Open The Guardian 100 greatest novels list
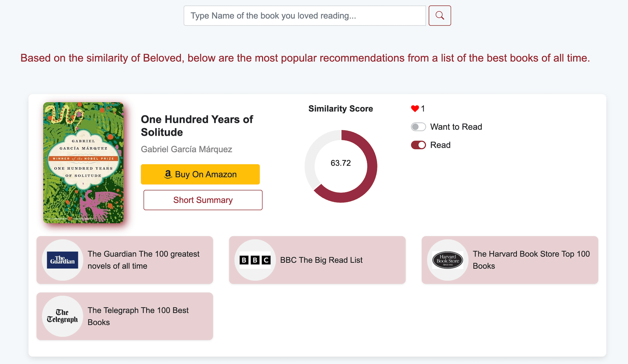Viewport: 628px width, 364px height. (144, 260)
